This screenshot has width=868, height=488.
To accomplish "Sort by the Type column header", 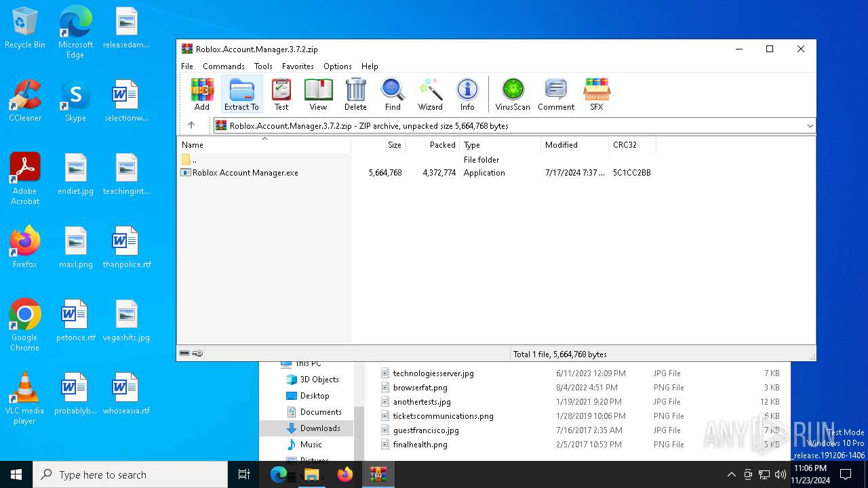I will coord(500,145).
